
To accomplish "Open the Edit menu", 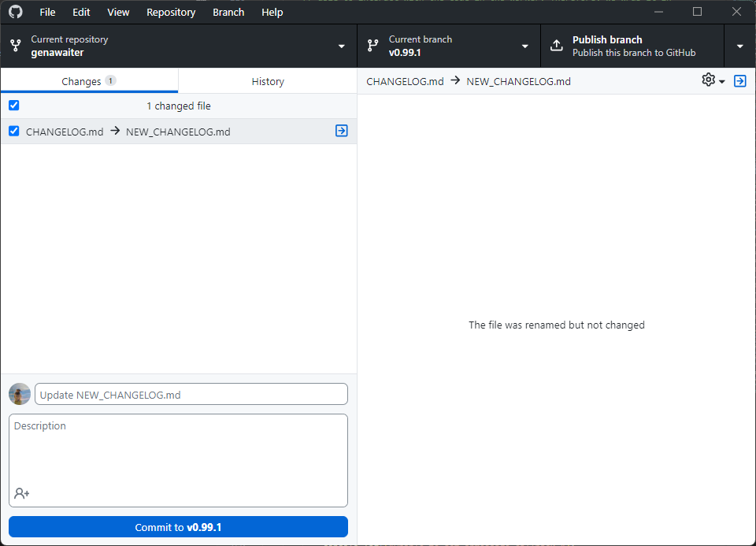I will (81, 12).
